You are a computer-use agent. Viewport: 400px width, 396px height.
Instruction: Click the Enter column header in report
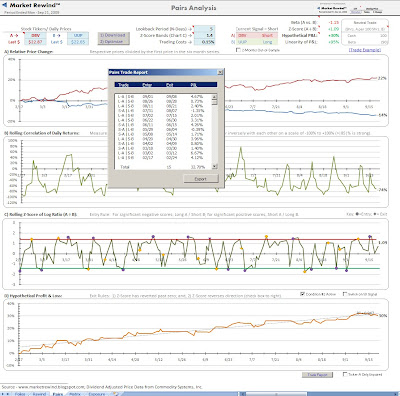click(x=147, y=85)
